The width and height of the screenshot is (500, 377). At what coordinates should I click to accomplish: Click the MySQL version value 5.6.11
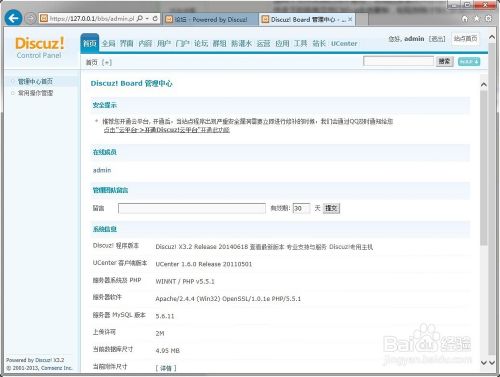[x=165, y=316]
